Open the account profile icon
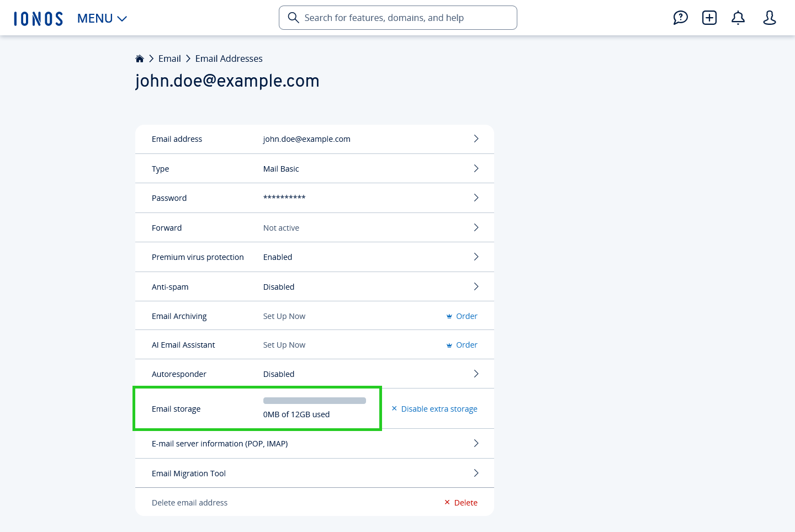Image resolution: width=795 pixels, height=532 pixels. coord(769,18)
